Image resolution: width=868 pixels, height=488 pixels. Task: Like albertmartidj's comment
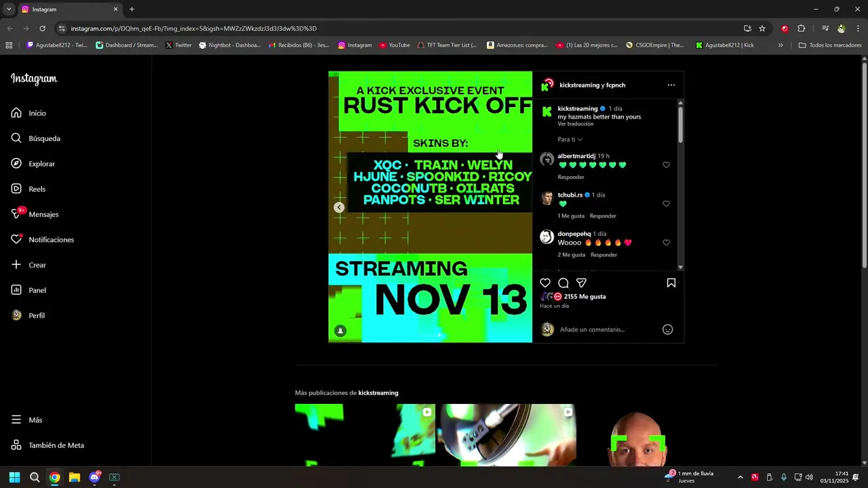coord(666,165)
